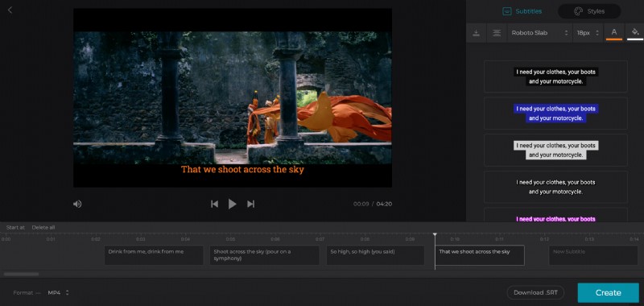Click the 04:20 total duration text
The image size is (644, 306).
pyautogui.click(x=384, y=204)
